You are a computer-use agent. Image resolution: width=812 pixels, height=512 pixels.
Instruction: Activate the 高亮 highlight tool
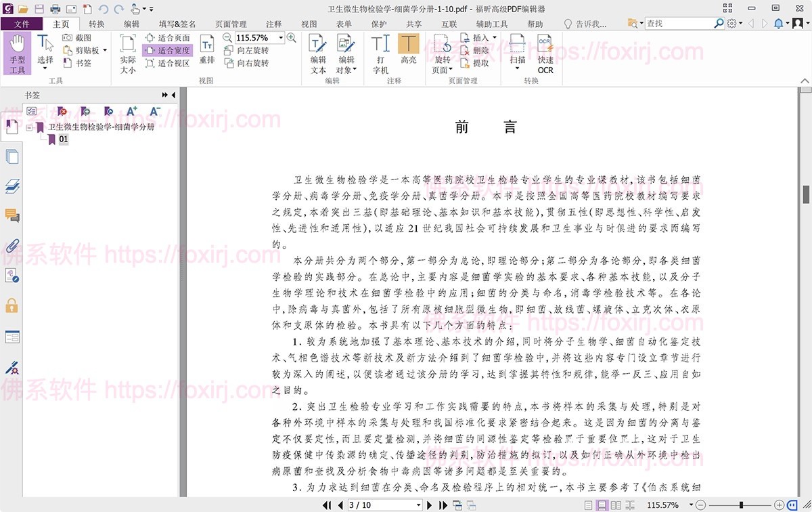coord(409,54)
